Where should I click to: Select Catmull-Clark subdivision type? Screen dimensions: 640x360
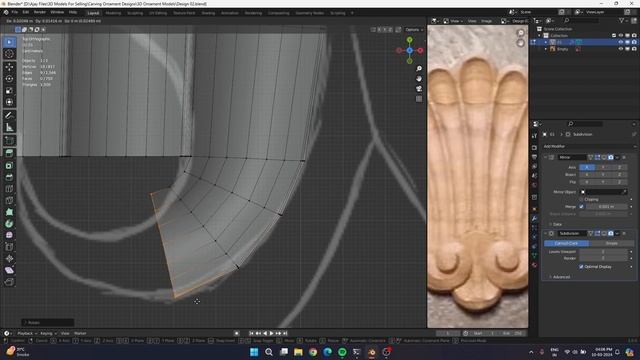(567, 243)
